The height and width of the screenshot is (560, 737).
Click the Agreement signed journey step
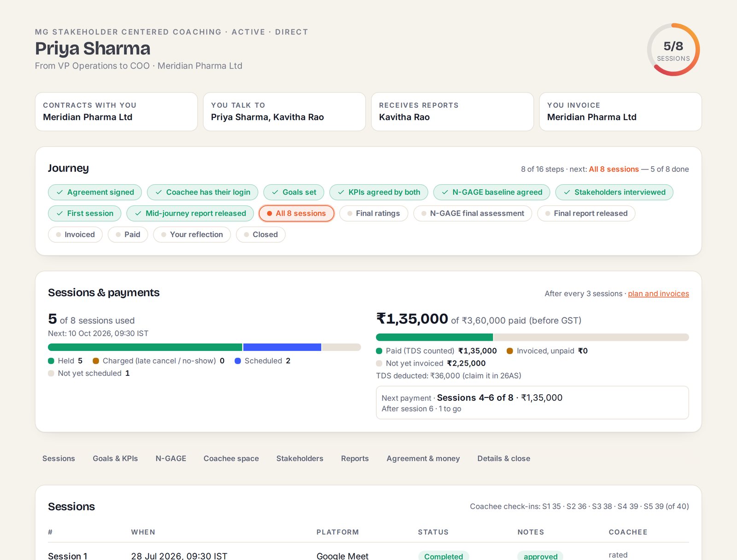click(95, 192)
